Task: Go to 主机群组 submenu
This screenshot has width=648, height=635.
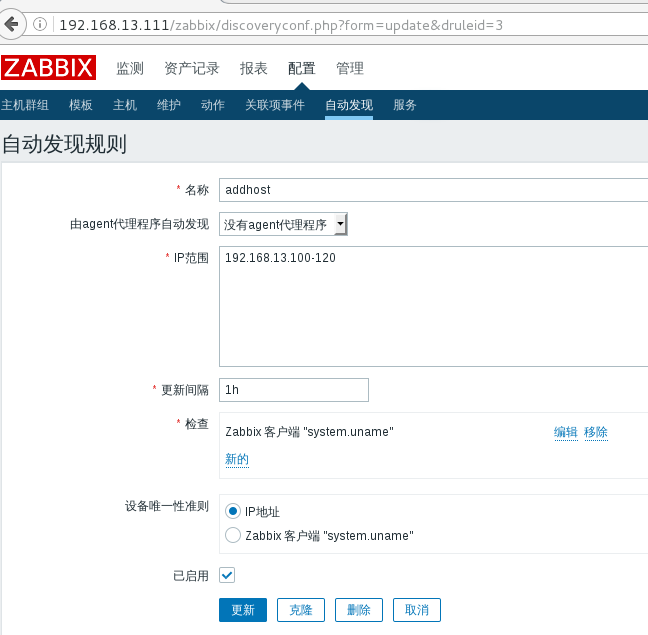Action: (25, 105)
